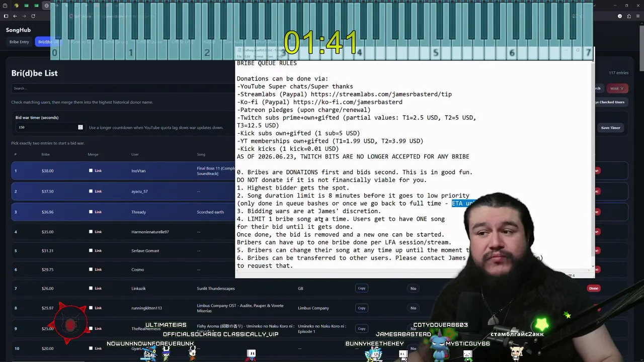Tick the merge checkbox for Linkazik

point(91,288)
